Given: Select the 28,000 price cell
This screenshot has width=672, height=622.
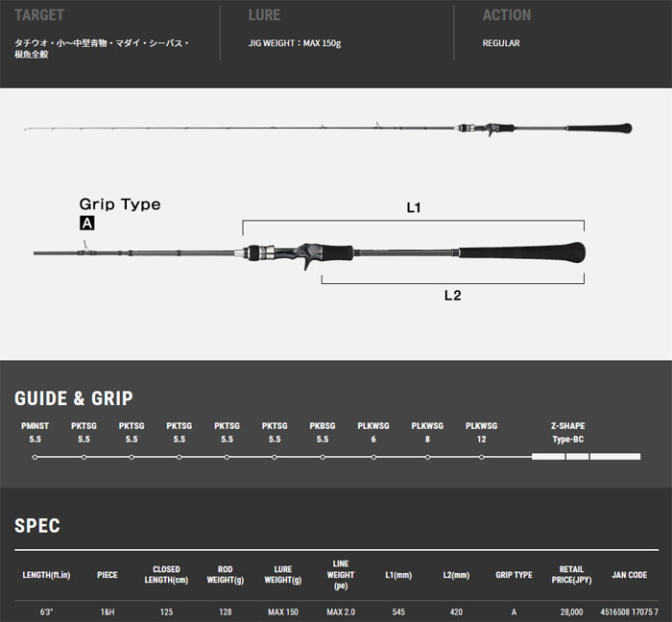Looking at the screenshot, I should [x=572, y=611].
